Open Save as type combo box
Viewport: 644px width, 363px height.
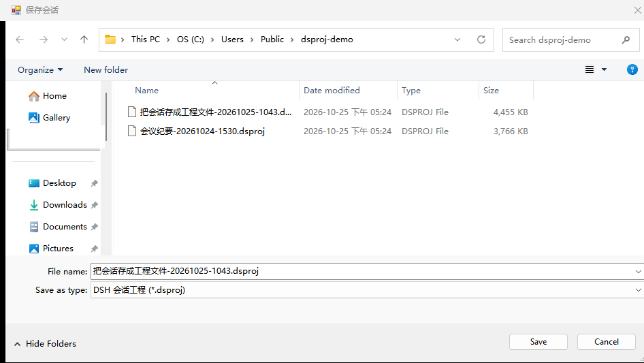(367, 290)
